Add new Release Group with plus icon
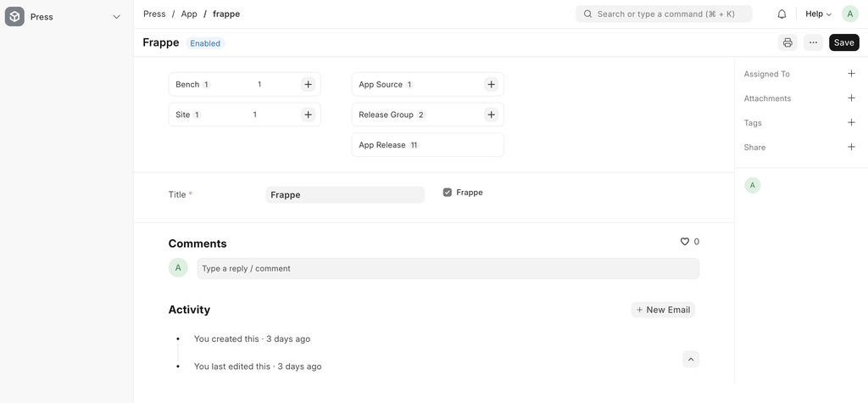The image size is (868, 403). [491, 115]
